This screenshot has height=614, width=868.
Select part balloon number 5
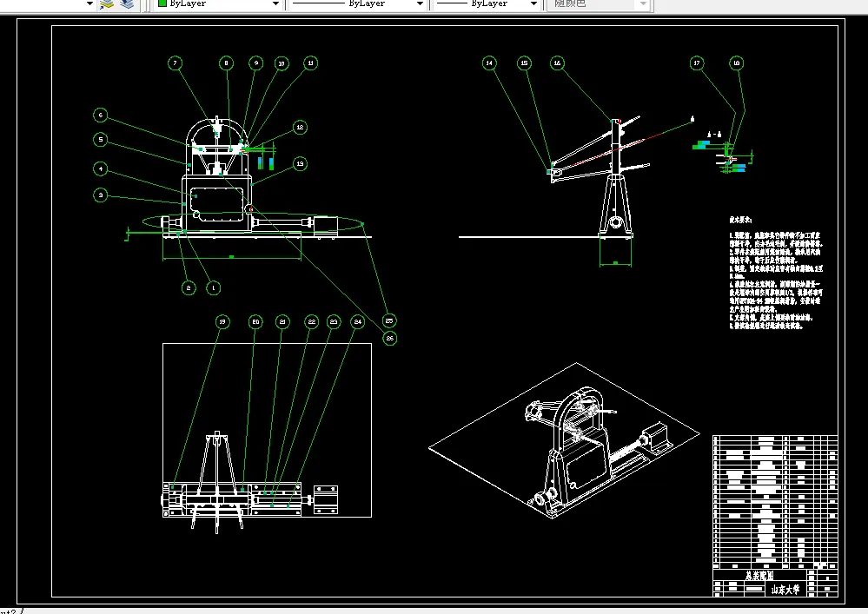(x=100, y=140)
